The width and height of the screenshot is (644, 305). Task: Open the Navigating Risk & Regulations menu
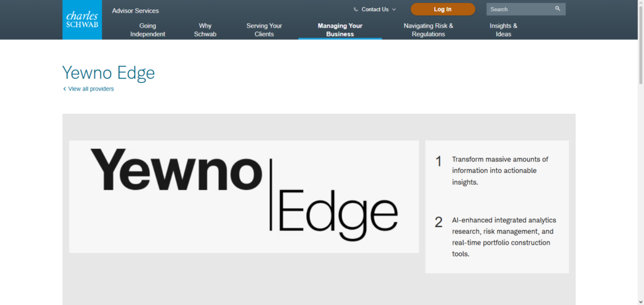coord(428,30)
